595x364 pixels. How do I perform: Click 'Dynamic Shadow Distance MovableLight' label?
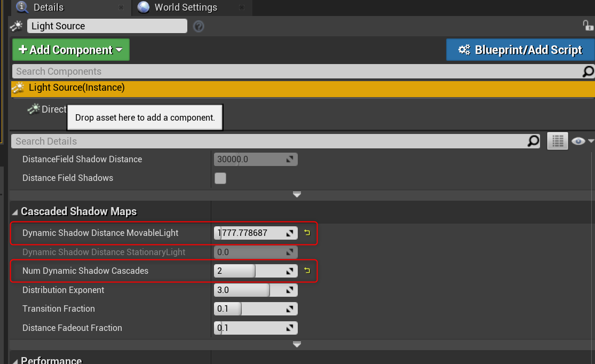pos(100,233)
